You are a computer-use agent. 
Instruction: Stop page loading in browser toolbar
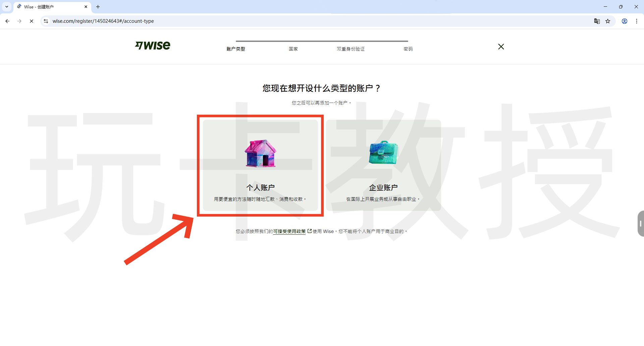[x=32, y=21]
